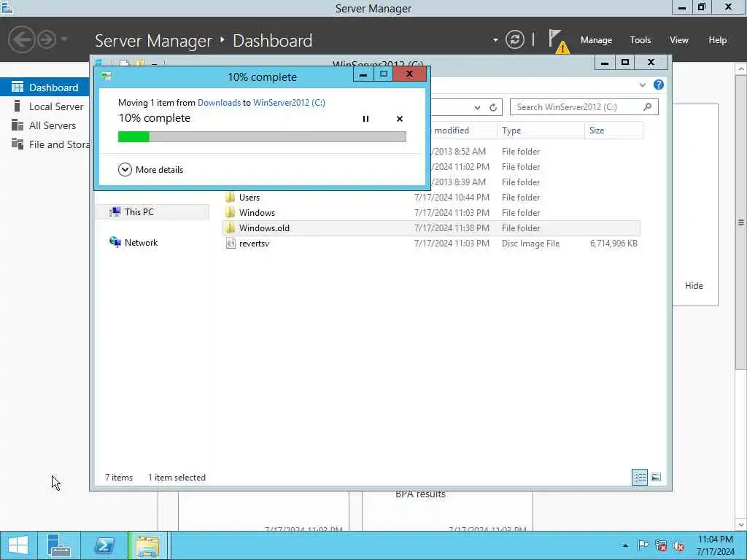Launch PowerShell from the taskbar
Viewport: 747px width, 560px height.
click(x=104, y=545)
